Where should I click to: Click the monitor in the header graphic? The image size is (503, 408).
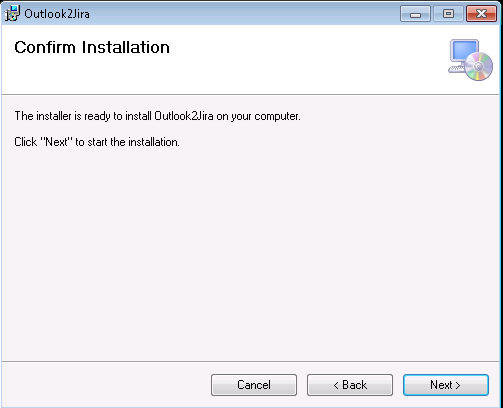[x=464, y=51]
